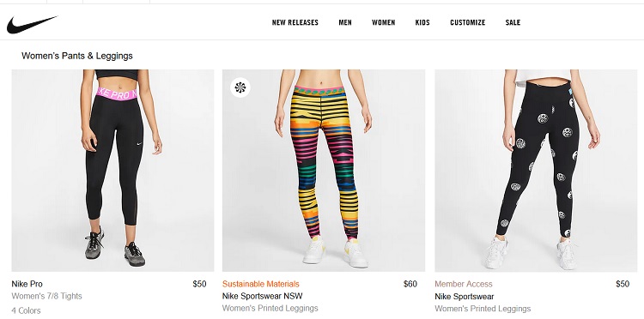Open the Customize menu
The width and height of the screenshot is (644, 319).
pyautogui.click(x=467, y=22)
